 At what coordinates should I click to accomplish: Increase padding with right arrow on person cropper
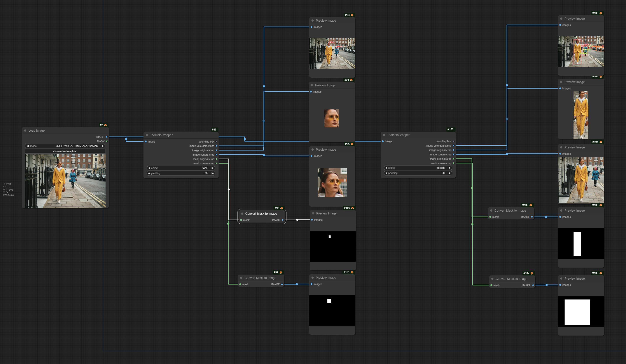coord(450,173)
